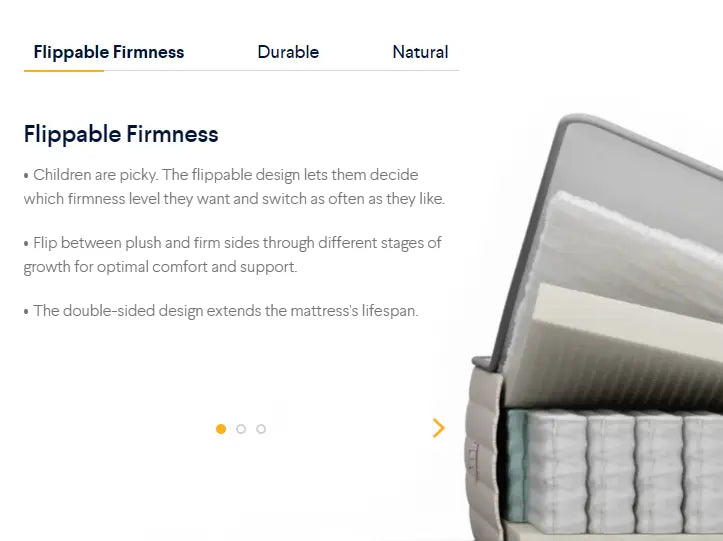Click the green edge coil column

516,466
